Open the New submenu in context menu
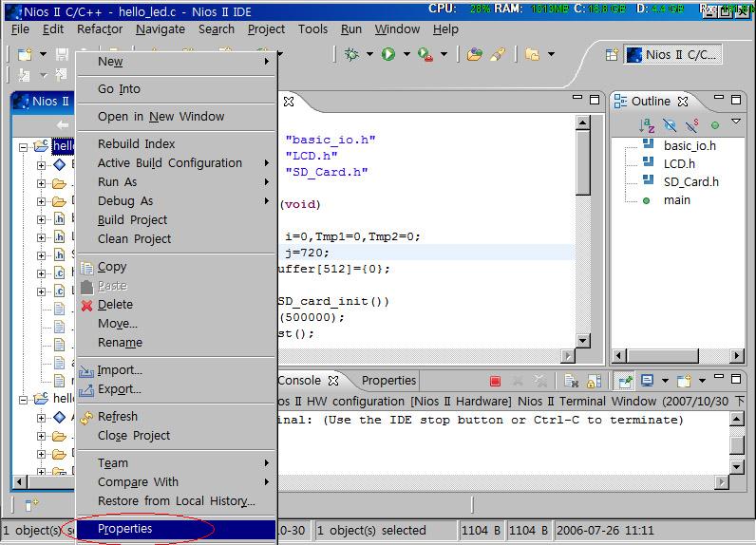 tap(176, 62)
